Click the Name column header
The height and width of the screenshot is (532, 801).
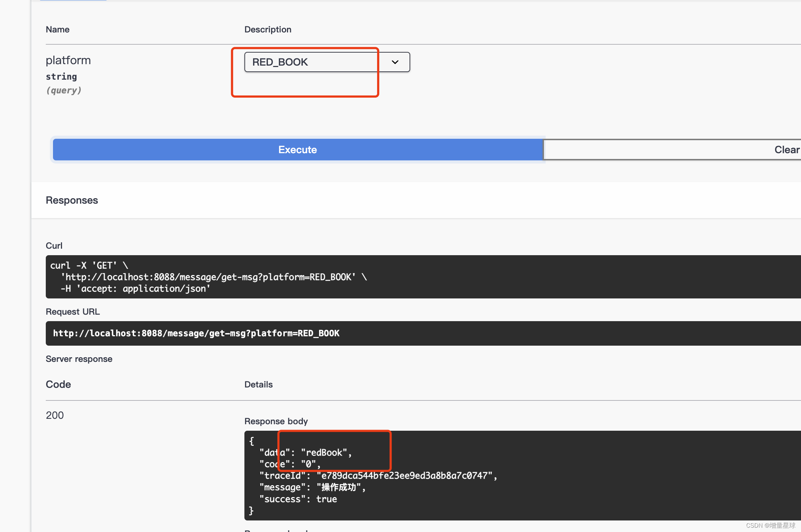(58, 30)
